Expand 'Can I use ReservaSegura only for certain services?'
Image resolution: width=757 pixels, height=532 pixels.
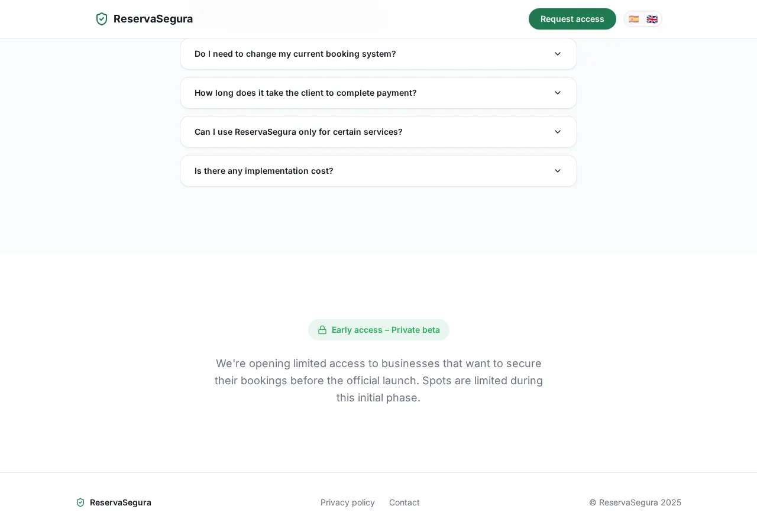(378, 132)
